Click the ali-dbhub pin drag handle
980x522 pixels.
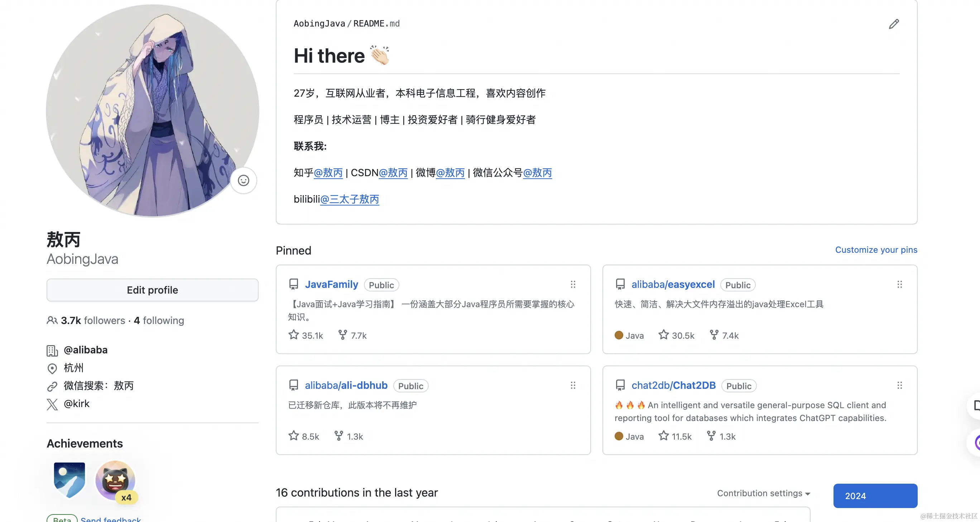[x=573, y=385]
